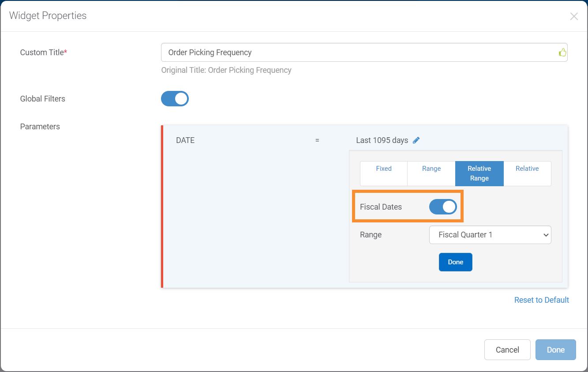Click the 'Last 1095 days' value text
588x372 pixels.
[382, 140]
